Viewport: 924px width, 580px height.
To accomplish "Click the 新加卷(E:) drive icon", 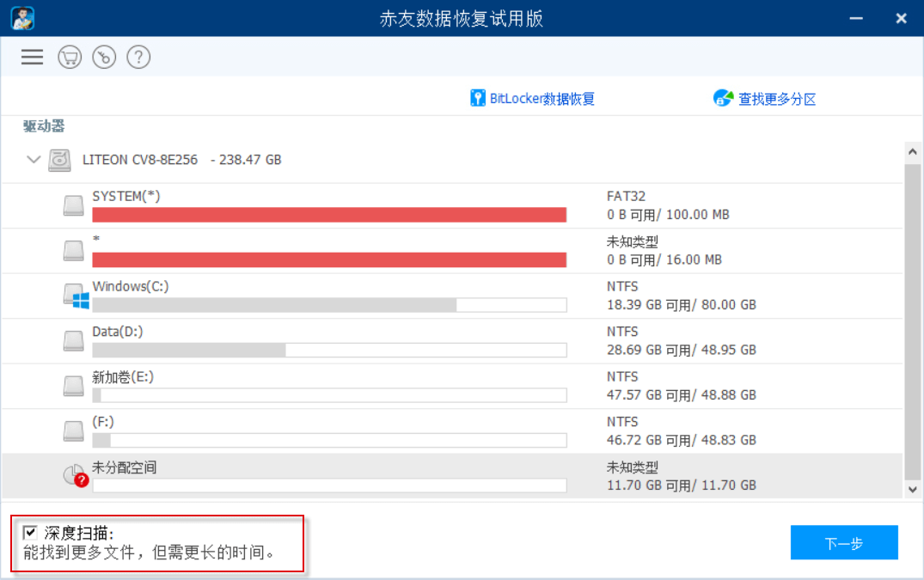I will (74, 387).
